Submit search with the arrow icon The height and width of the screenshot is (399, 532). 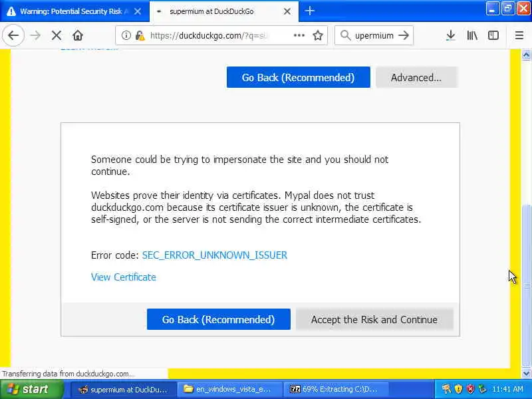pyautogui.click(x=404, y=35)
